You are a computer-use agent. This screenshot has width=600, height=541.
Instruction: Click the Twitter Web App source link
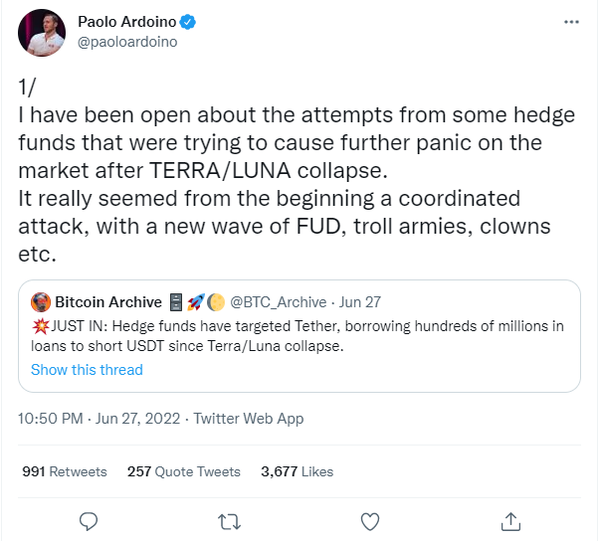coord(248,418)
